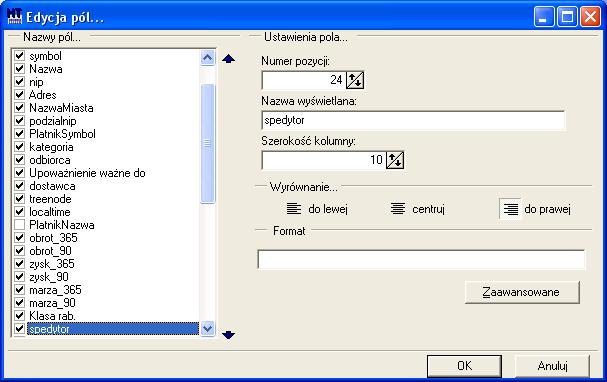This screenshot has height=382, width=607.
Task: Click the Szerokość kolumny spinner icon
Action: [x=395, y=160]
